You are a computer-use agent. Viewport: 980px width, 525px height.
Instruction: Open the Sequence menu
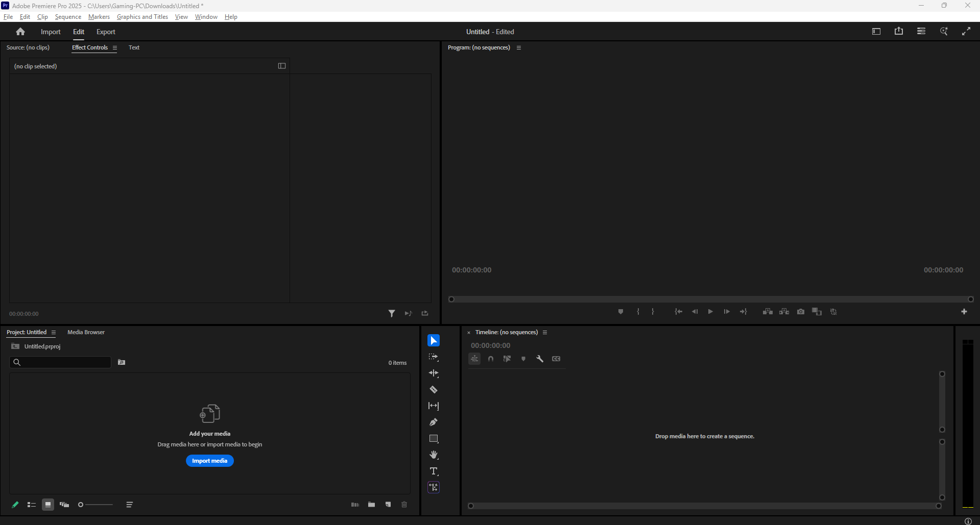tap(68, 17)
